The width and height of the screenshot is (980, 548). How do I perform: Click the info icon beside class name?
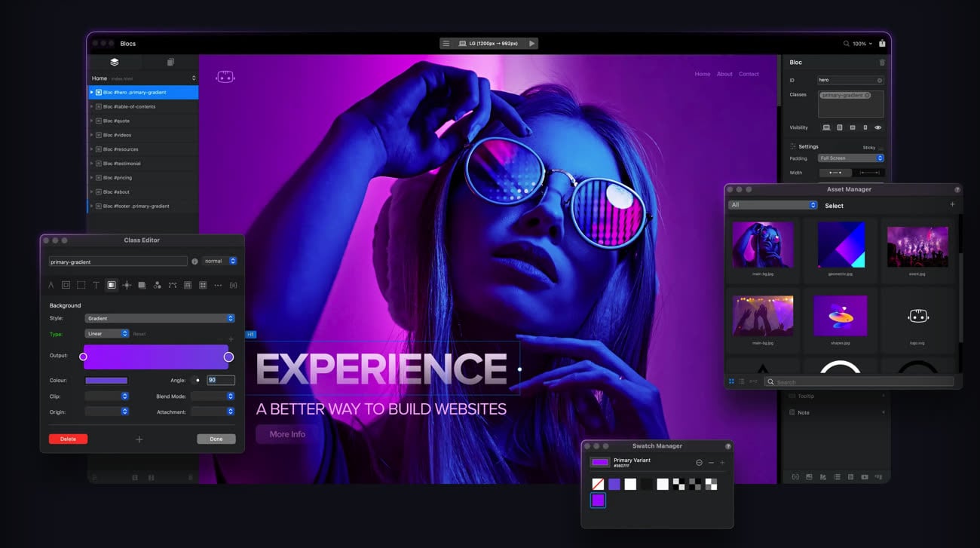click(194, 261)
